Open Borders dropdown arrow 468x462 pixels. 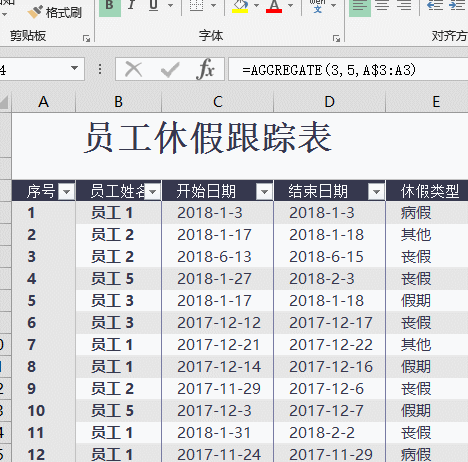(213, 6)
